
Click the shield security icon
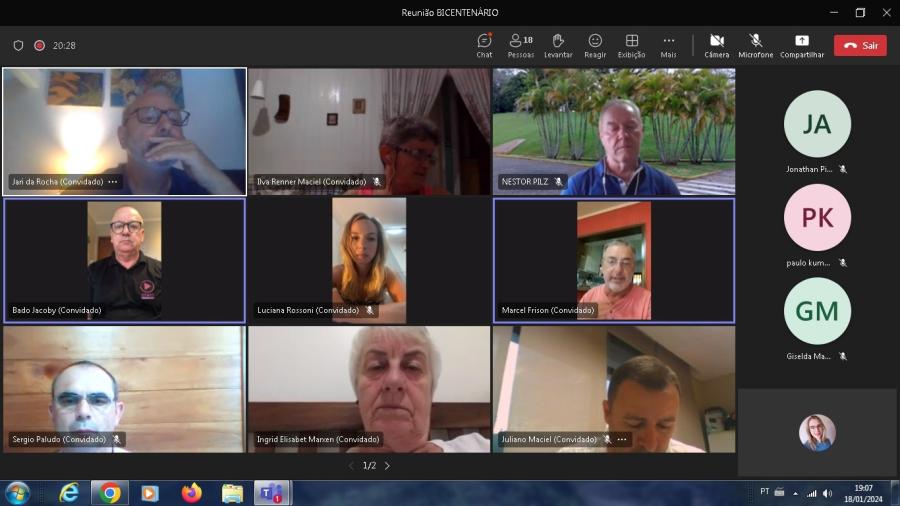pos(18,45)
